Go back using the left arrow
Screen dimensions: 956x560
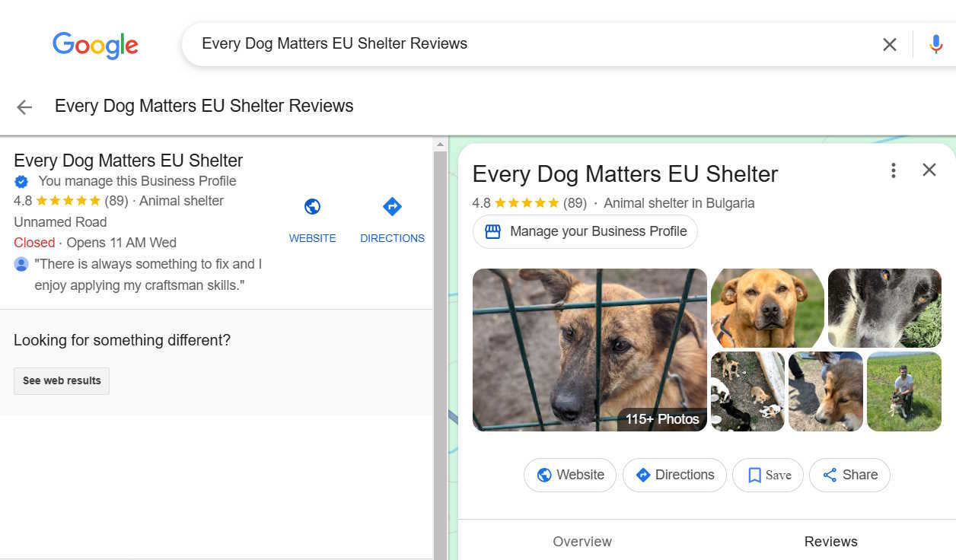pos(24,107)
